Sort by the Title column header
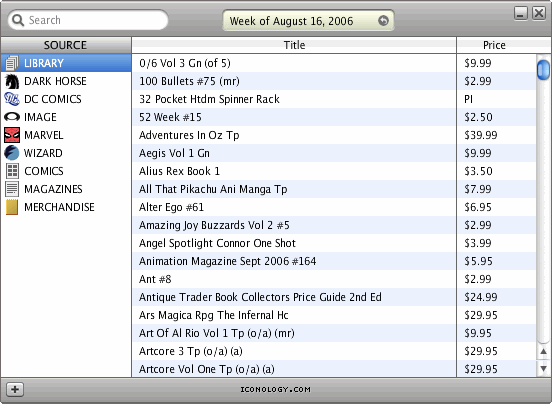The image size is (552, 404). (x=294, y=45)
